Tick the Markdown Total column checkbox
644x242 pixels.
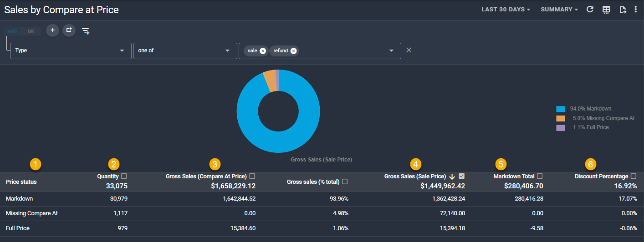540,176
